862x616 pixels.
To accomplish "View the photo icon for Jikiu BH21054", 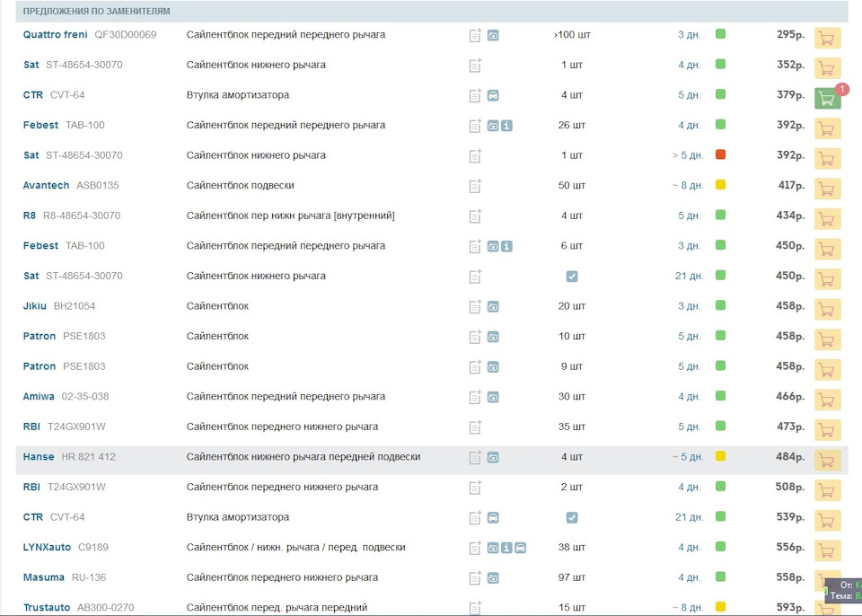I will coord(493,306).
